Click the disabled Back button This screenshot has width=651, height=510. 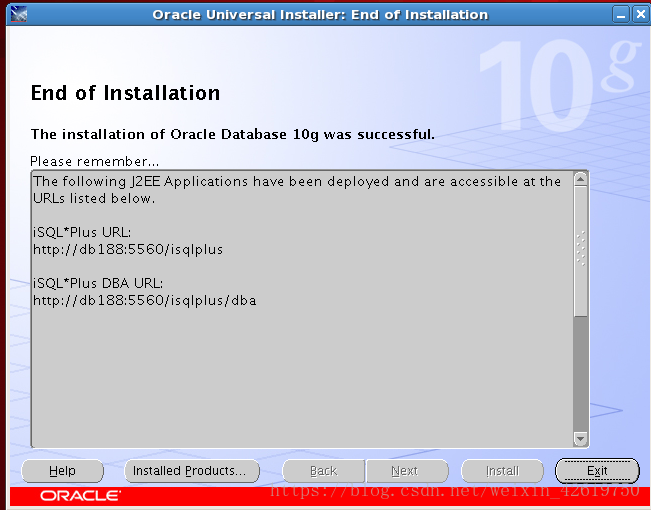[323, 471]
